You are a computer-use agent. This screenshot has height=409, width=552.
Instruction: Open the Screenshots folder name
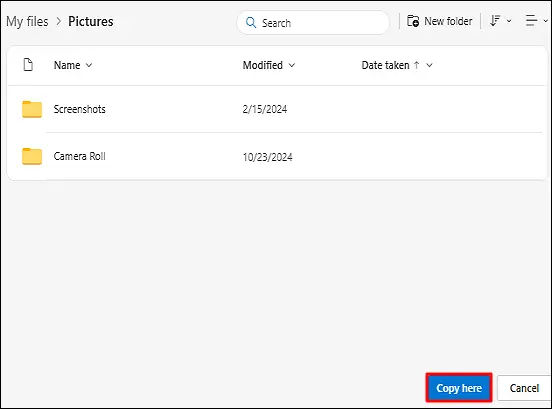click(80, 109)
